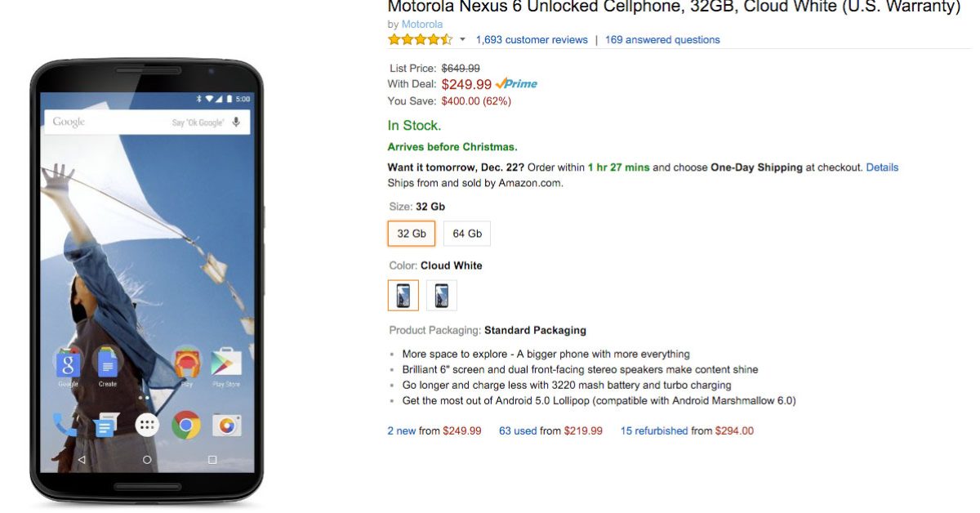Select the 32 Gb size option
Viewport: 980px width, 513px height.
point(412,234)
